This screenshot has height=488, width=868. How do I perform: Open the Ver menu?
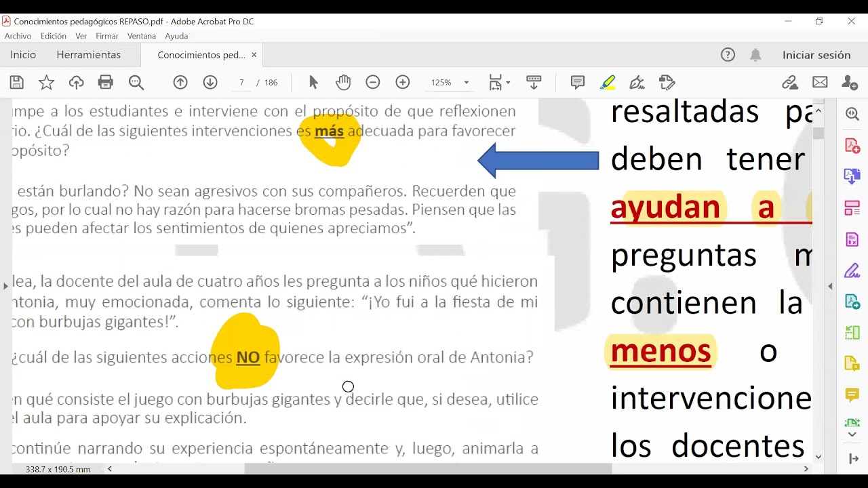coord(81,36)
